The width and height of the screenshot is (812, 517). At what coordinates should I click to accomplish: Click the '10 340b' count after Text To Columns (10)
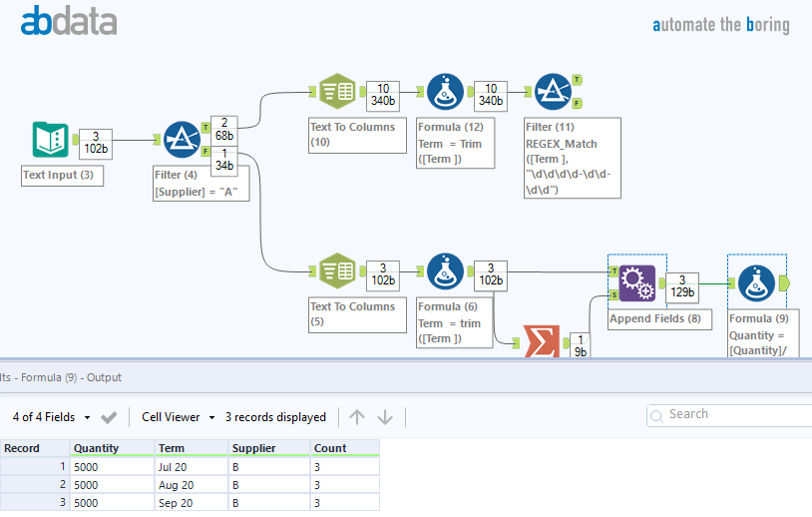click(383, 96)
